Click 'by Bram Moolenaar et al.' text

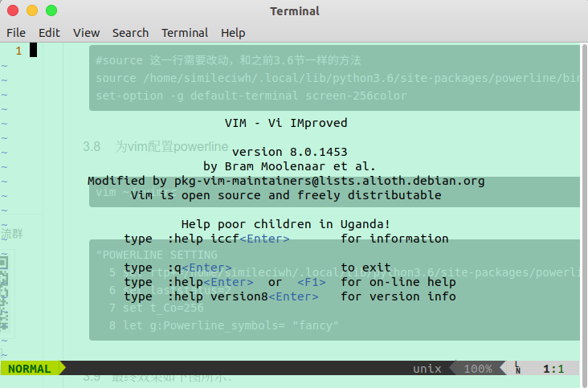289,166
